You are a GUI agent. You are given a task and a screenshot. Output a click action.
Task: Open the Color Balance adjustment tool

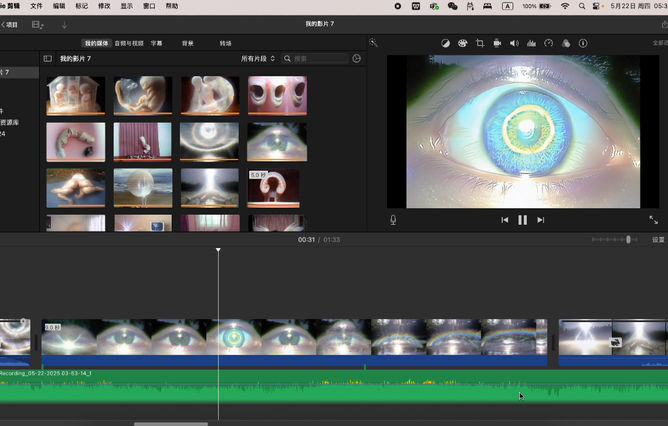coord(445,43)
